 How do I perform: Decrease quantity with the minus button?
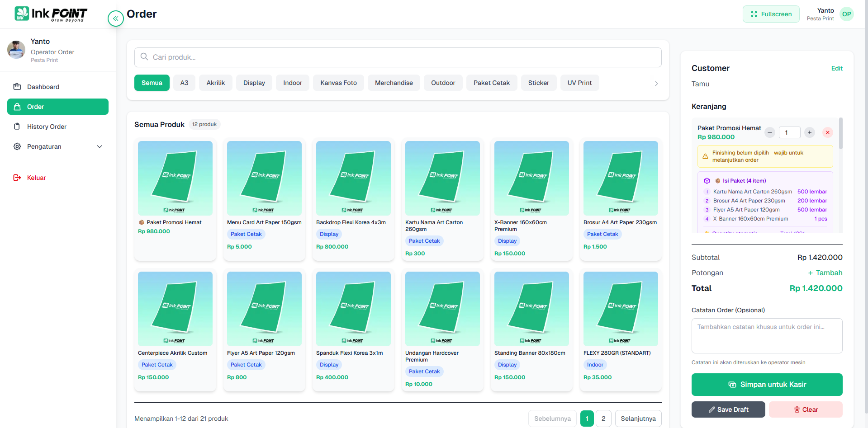(769, 132)
